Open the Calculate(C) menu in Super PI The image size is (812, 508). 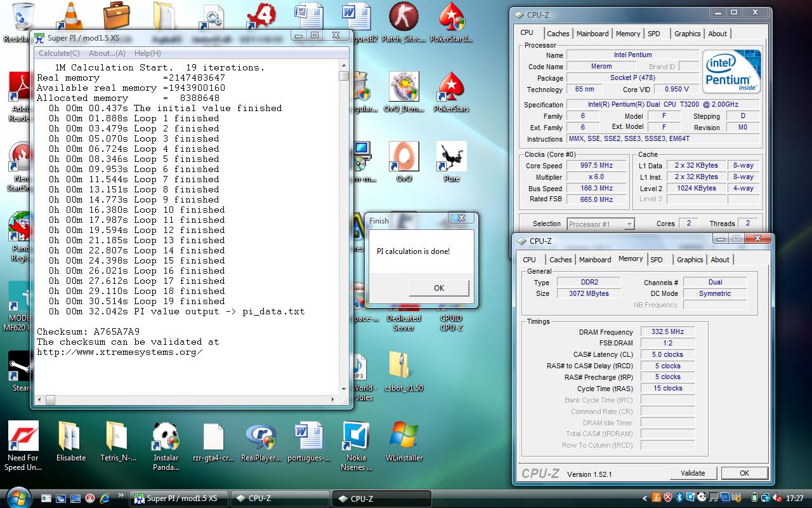point(59,53)
